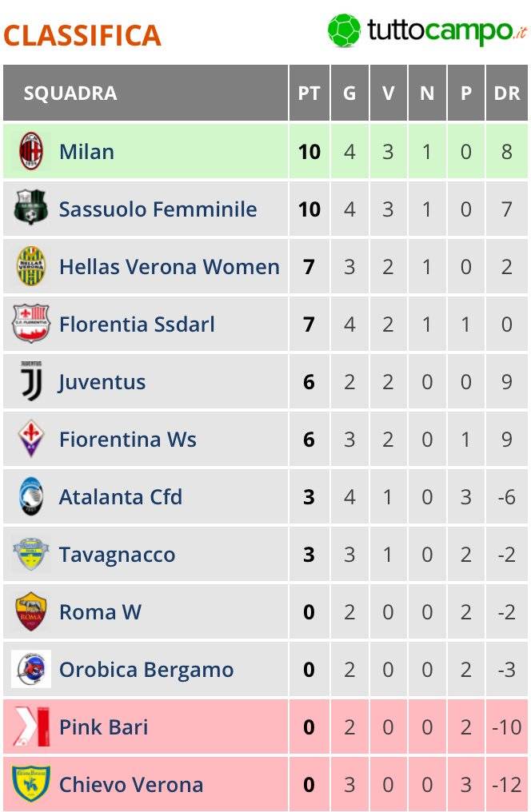Click the Orobica Bergamo crest icon
The height and width of the screenshot is (812, 531).
click(31, 669)
